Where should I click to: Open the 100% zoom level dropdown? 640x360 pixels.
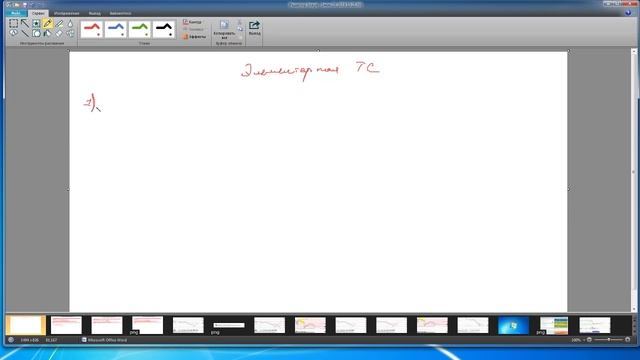[x=578, y=340]
